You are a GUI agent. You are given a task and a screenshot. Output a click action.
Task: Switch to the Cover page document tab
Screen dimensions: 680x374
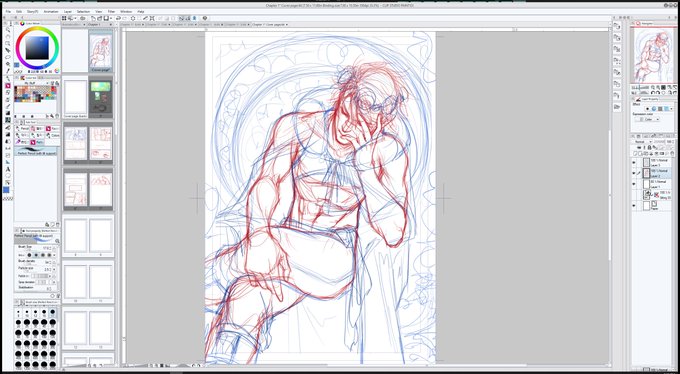click(269, 25)
